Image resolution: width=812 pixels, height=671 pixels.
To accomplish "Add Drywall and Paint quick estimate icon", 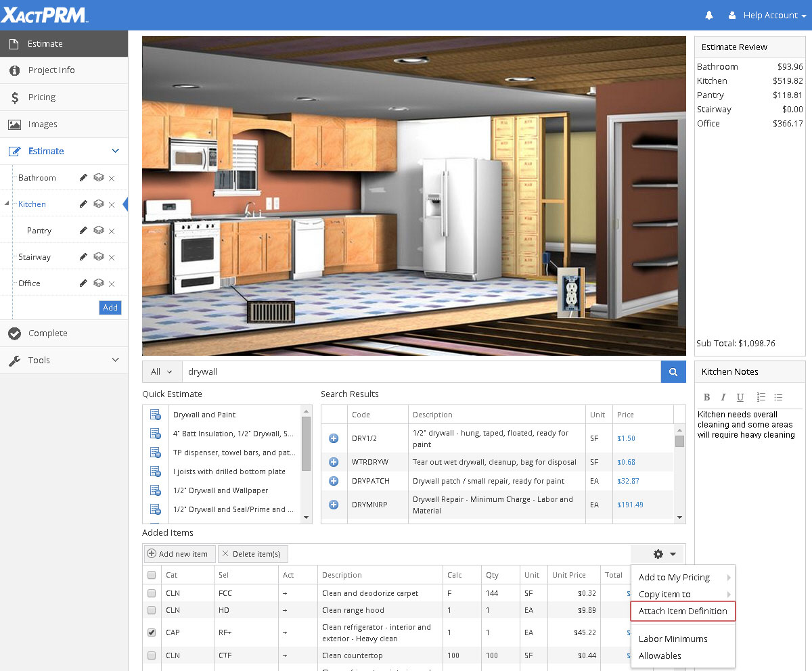I will point(155,415).
